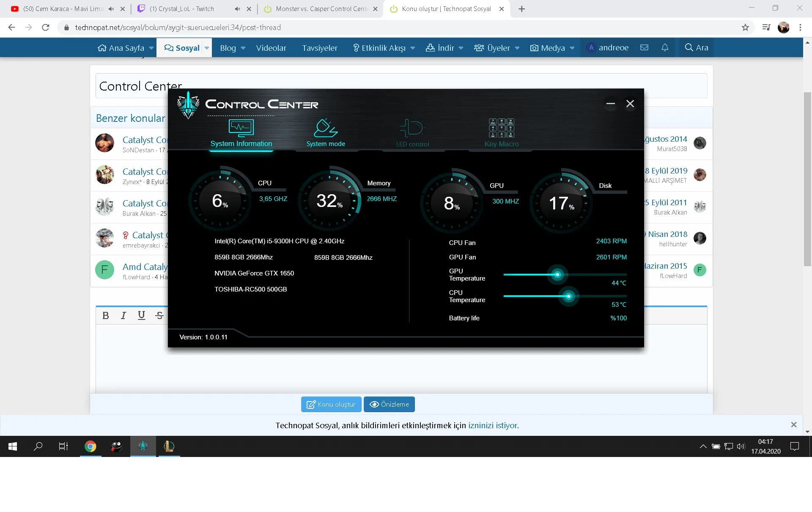The image size is (812, 512).
Task: Click the Memory usage gauge
Action: pos(329,201)
